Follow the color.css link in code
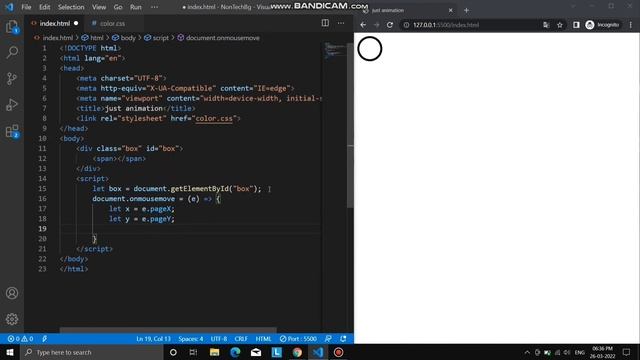 (214, 118)
